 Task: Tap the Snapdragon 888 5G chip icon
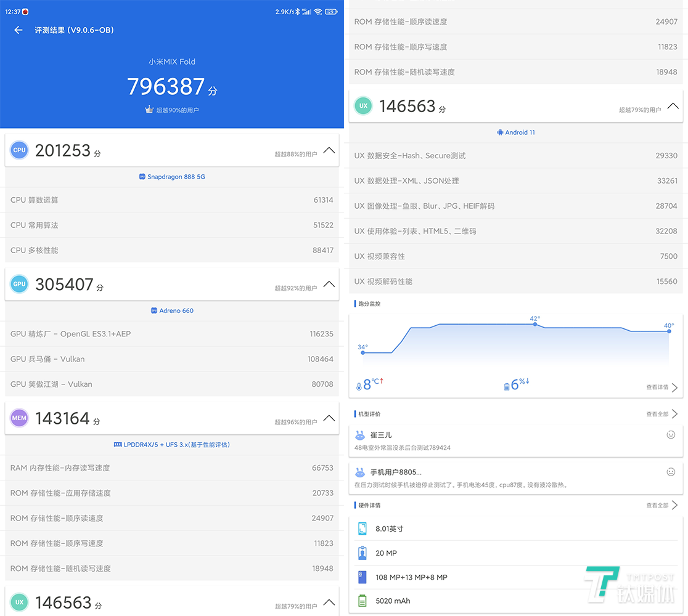pos(142,177)
